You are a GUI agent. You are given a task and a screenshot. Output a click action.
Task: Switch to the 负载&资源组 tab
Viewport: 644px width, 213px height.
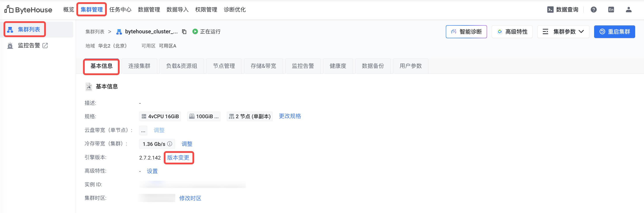181,66
